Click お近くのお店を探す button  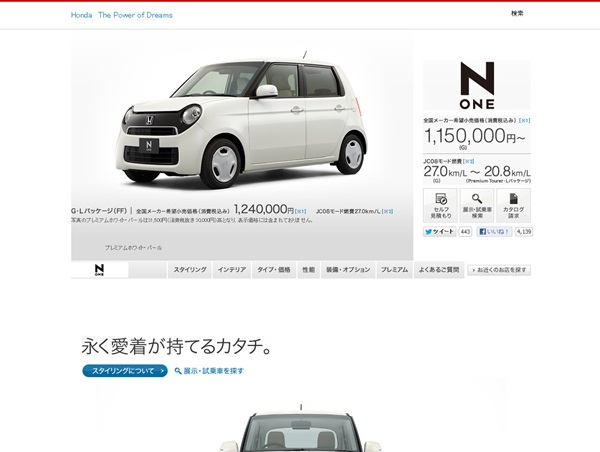click(x=499, y=270)
